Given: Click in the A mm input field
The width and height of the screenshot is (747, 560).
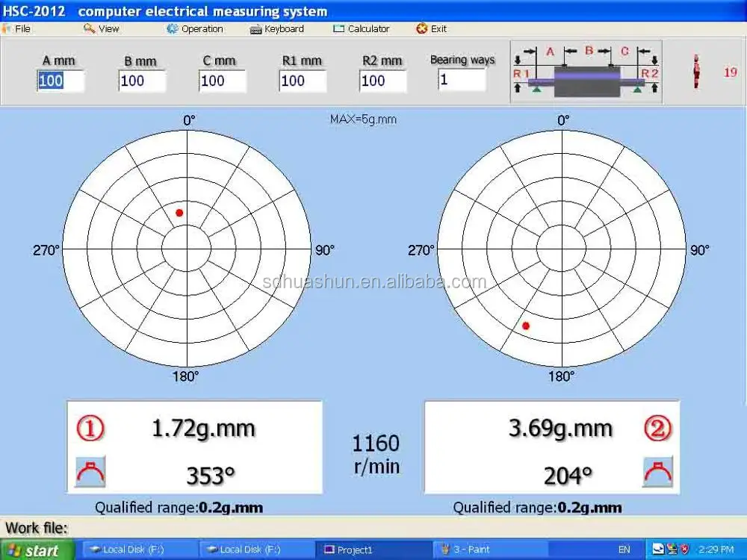Looking at the screenshot, I should 61,81.
